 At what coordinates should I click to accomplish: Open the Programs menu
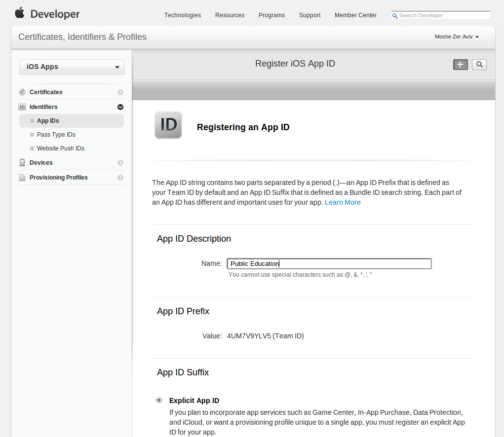point(271,15)
